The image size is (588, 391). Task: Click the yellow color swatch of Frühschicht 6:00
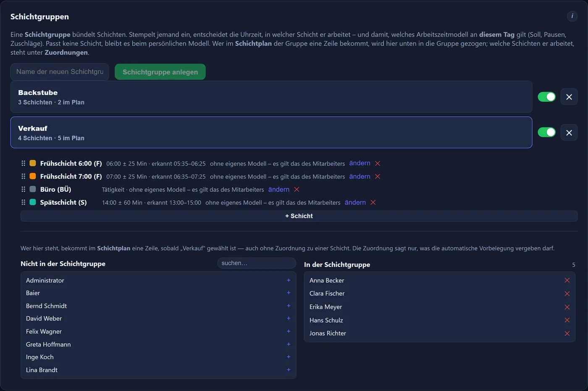[x=33, y=163]
